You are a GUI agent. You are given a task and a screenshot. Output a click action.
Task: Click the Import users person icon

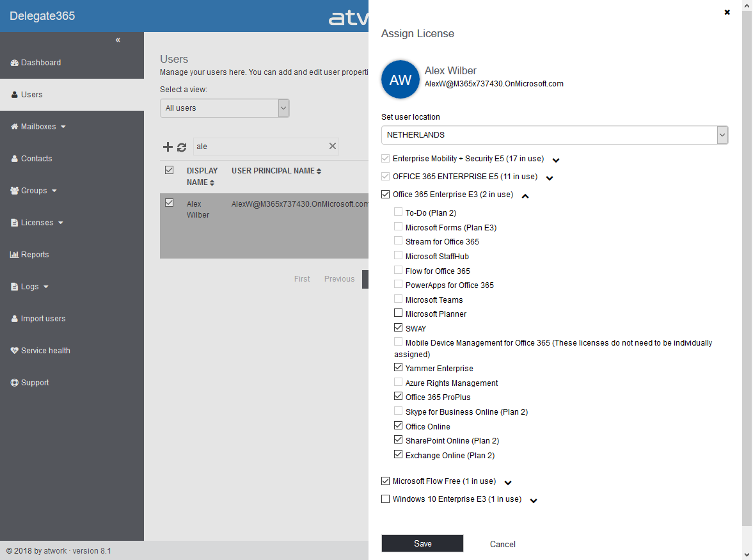[x=15, y=319]
